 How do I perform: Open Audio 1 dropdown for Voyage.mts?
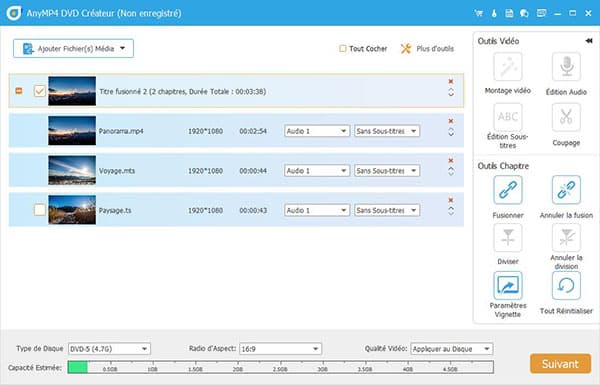(316, 171)
